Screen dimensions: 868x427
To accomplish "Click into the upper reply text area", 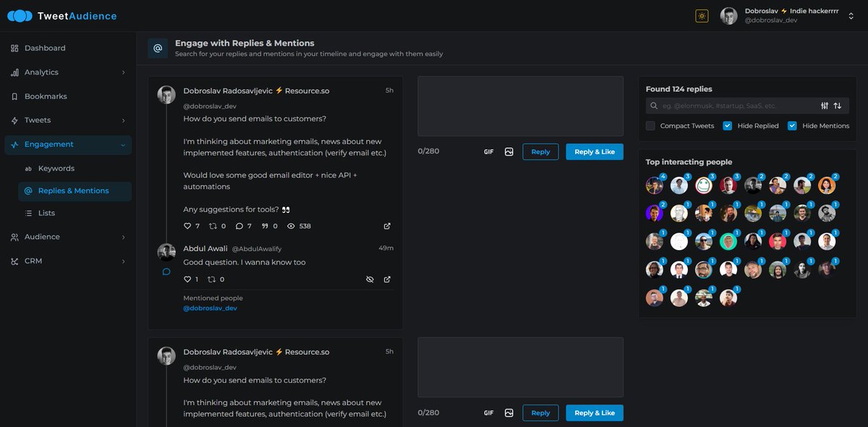I will [520, 106].
